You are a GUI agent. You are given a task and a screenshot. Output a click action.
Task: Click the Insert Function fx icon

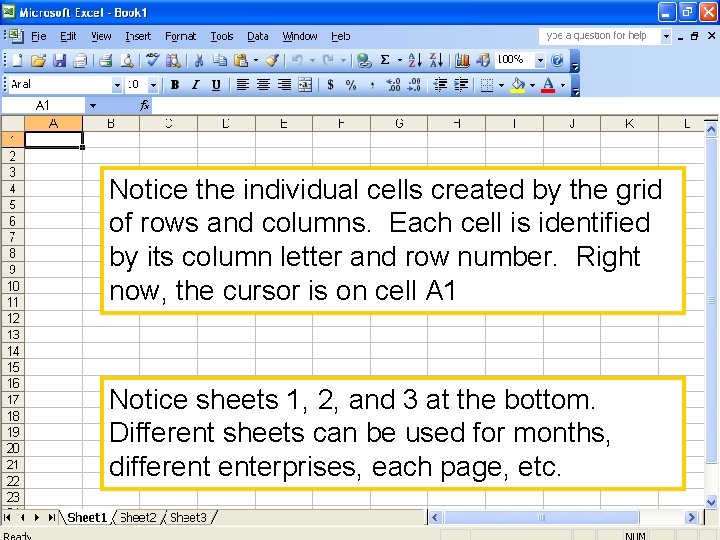pyautogui.click(x=144, y=106)
